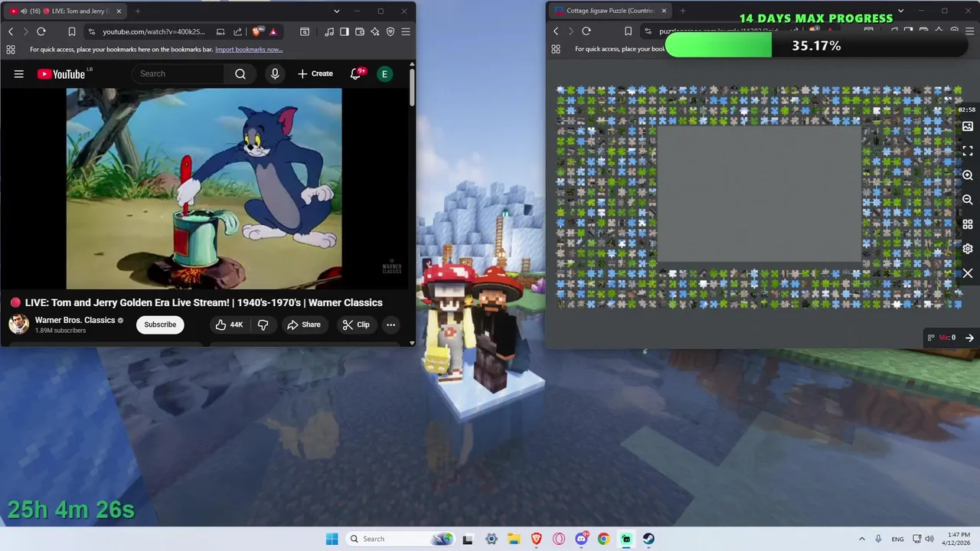Image resolution: width=980 pixels, height=551 pixels.
Task: Reload the puzzle page
Action: pos(586,31)
